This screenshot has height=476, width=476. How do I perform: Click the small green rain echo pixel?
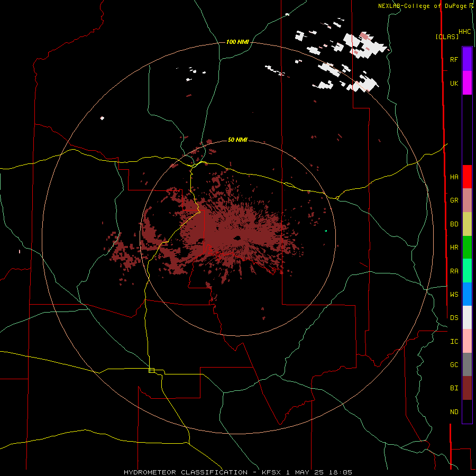[x=326, y=231]
